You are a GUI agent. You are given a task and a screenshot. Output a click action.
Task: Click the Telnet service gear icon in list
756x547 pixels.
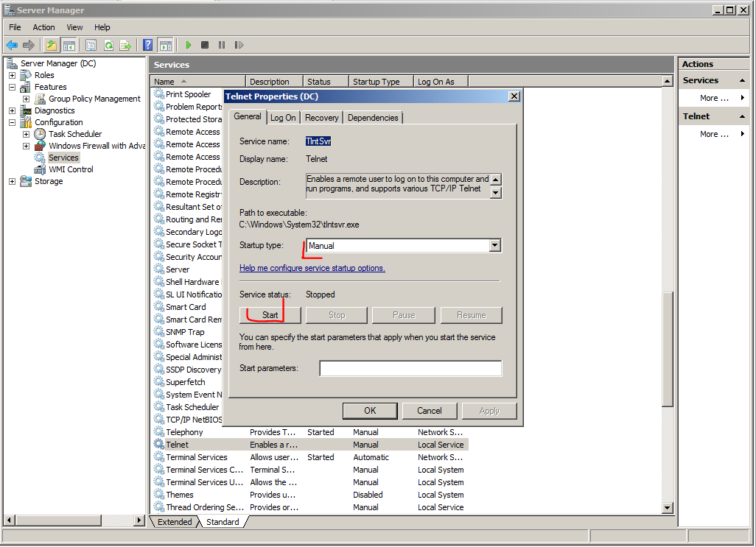point(159,445)
